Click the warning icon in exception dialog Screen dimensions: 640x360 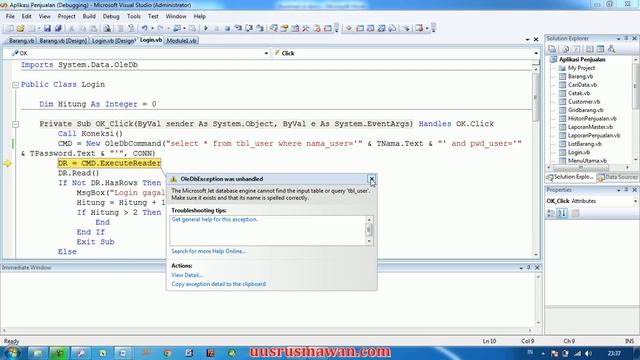coord(173,179)
